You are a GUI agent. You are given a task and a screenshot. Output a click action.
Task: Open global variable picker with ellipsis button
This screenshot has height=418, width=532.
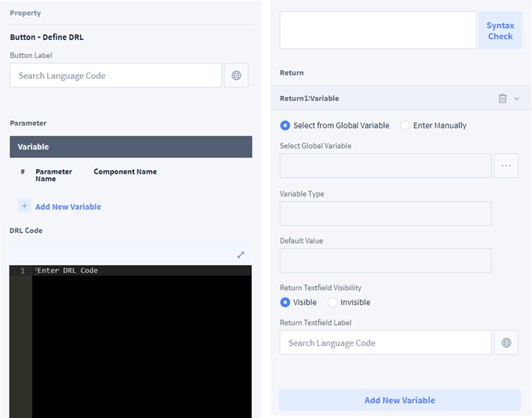(x=506, y=165)
